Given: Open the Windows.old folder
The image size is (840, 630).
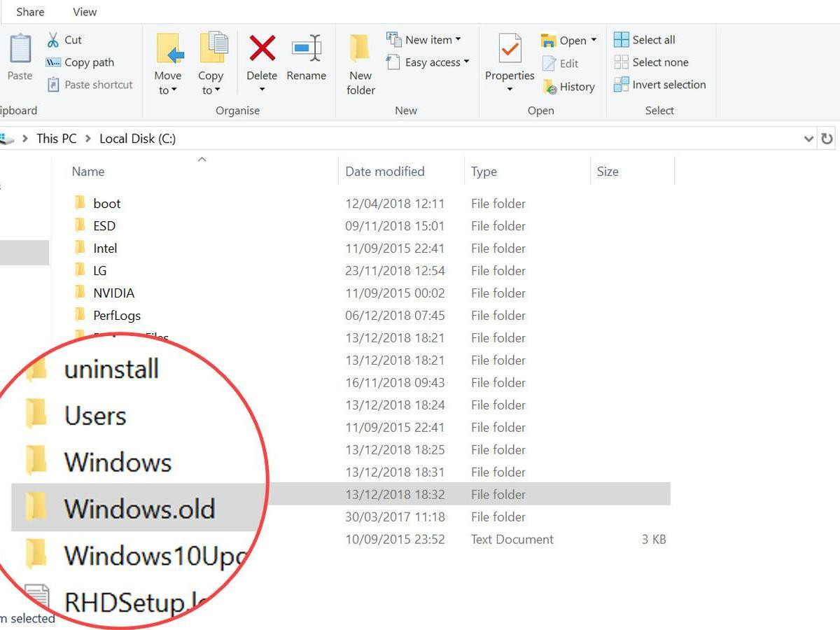Looking at the screenshot, I should [139, 508].
